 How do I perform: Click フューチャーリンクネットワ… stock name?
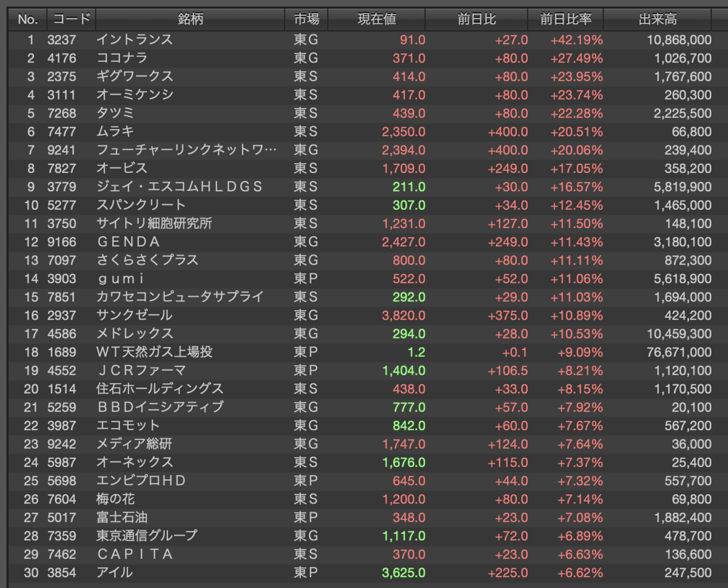point(187,150)
